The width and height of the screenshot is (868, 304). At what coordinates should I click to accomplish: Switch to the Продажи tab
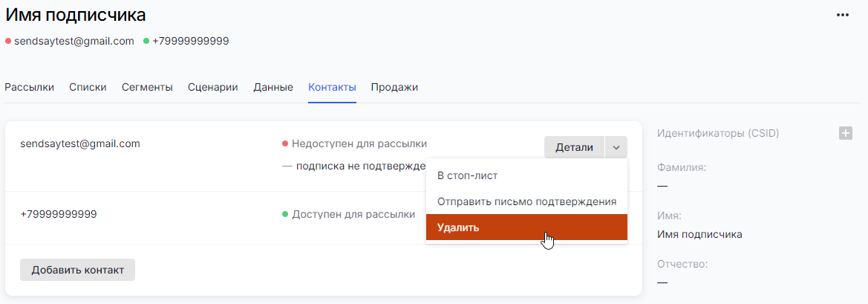[x=394, y=87]
